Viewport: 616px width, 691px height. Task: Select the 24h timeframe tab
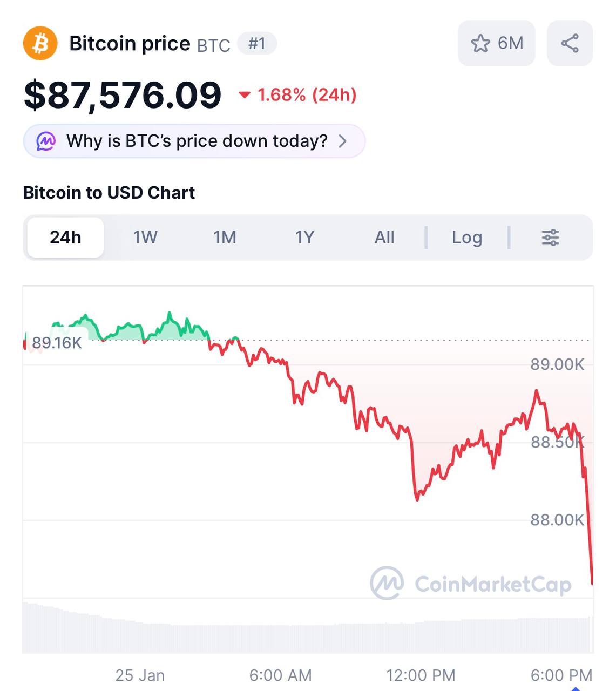pyautogui.click(x=65, y=238)
